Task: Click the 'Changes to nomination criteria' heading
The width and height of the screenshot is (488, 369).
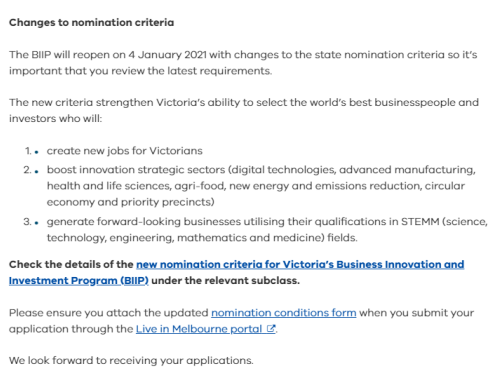Action: click(x=91, y=22)
